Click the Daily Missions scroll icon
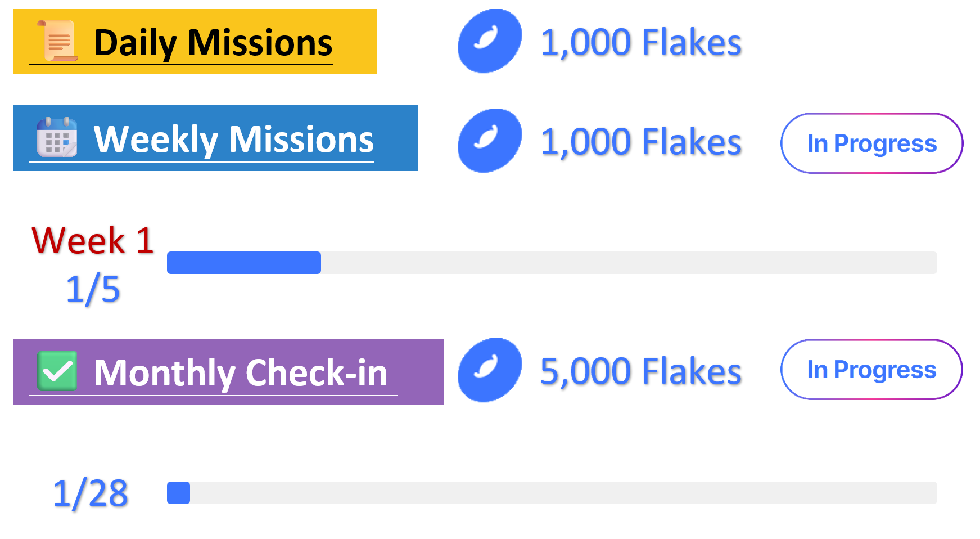980x539 pixels. pyautogui.click(x=58, y=41)
